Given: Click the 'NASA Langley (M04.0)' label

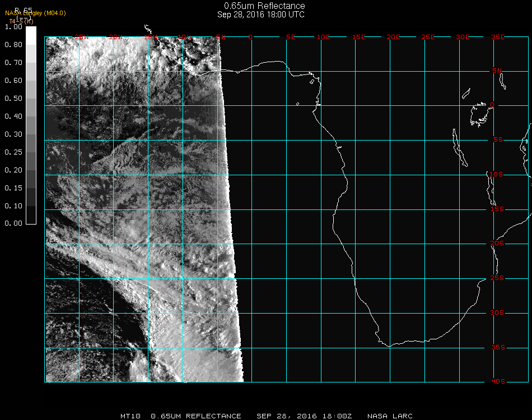Looking at the screenshot, I should pyautogui.click(x=35, y=13).
